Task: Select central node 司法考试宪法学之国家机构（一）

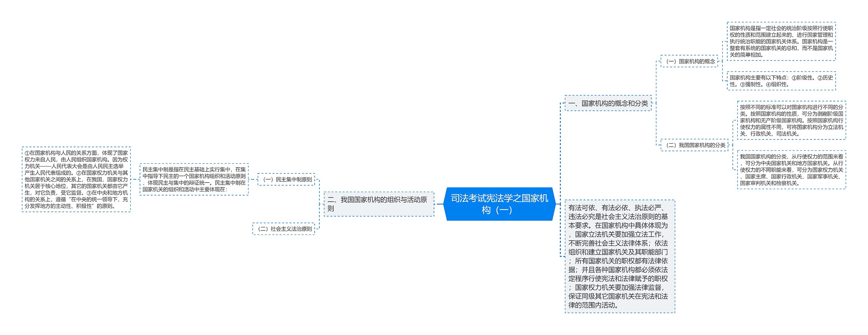Action: coord(499,204)
